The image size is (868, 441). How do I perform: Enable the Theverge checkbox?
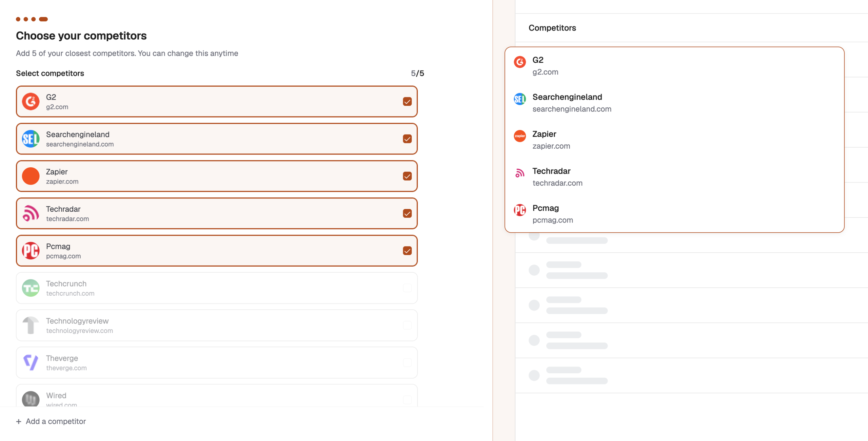pos(407,362)
